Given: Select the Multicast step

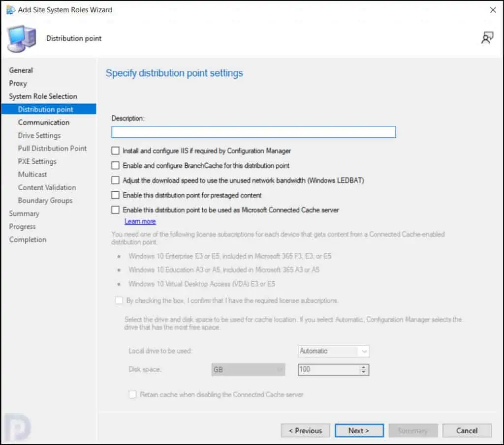Looking at the screenshot, I should click(32, 175).
